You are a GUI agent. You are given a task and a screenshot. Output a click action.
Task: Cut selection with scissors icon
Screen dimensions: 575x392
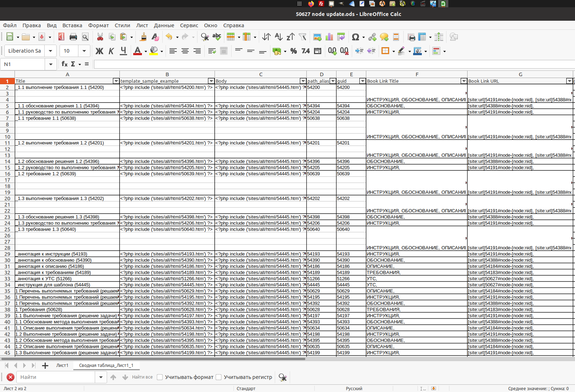coord(100,37)
